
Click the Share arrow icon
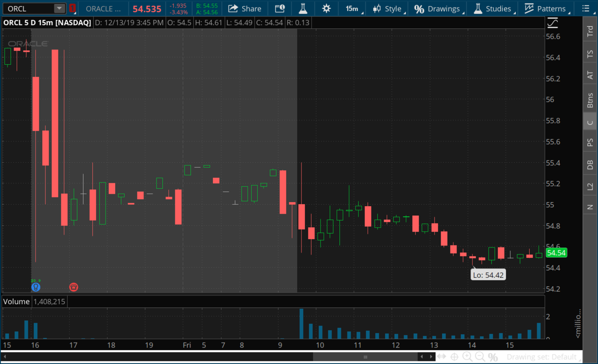[233, 8]
